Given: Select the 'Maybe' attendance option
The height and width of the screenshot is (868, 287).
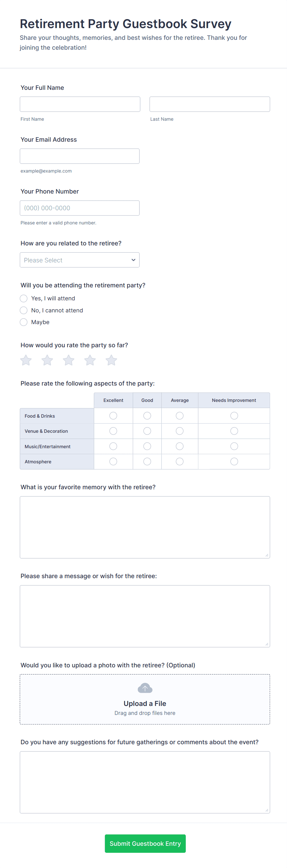Looking at the screenshot, I should coord(23,322).
